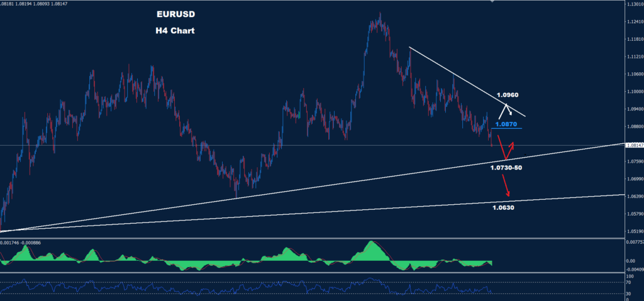Click the 1.11210 price axis value
The width and height of the screenshot is (644, 301).
tap(635, 57)
